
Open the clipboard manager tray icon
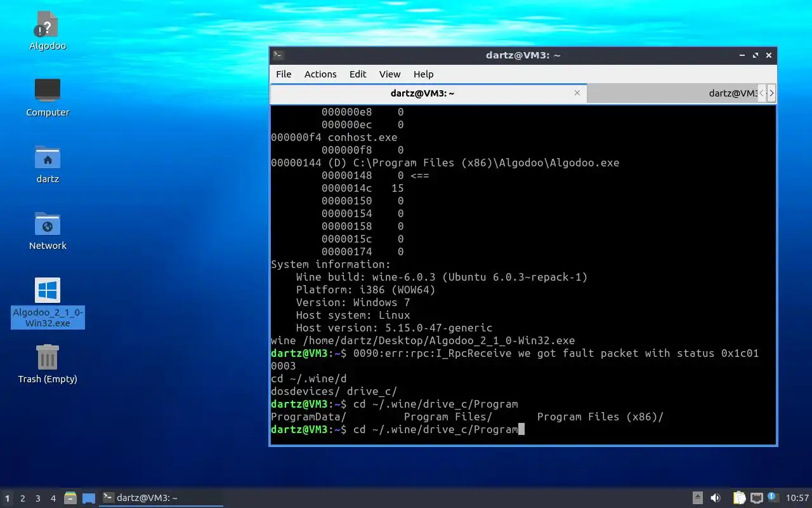739,498
